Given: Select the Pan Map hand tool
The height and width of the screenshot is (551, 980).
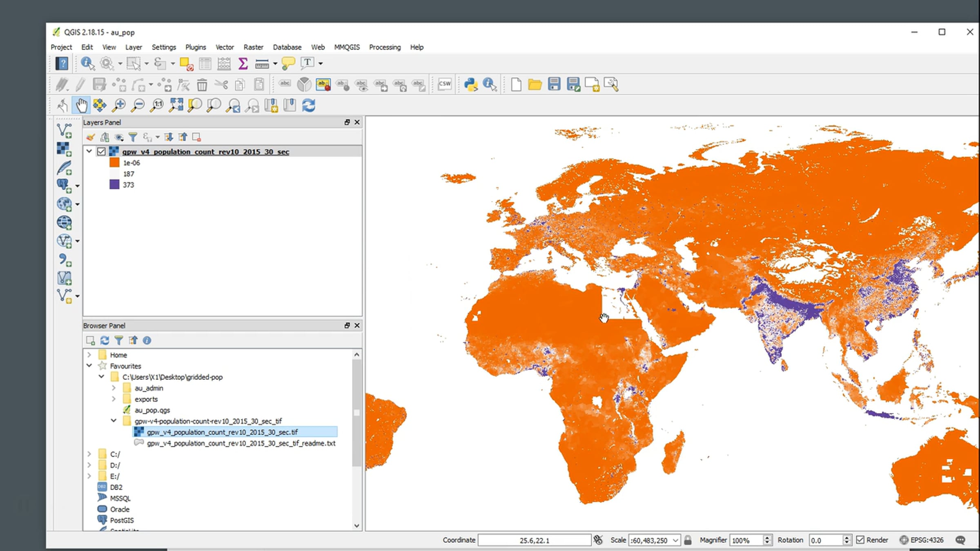Looking at the screenshot, I should [81, 105].
